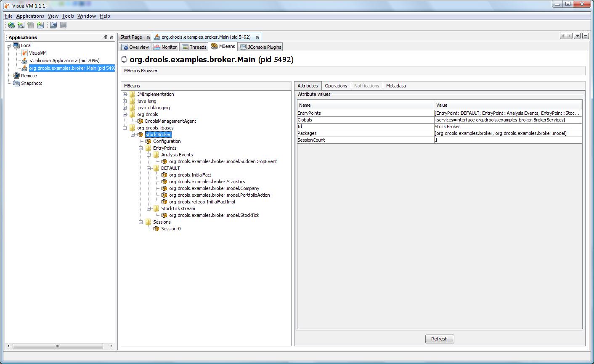594x364 pixels.
Task: Click the StockTick MBean bean icon
Action: (x=164, y=215)
